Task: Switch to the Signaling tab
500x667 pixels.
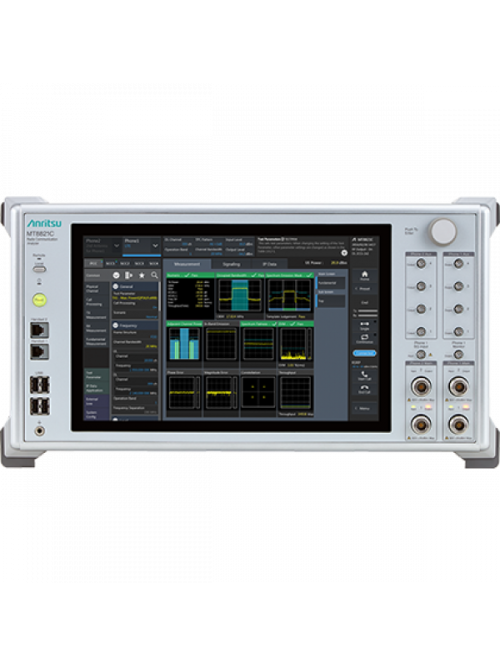Action: point(231,264)
